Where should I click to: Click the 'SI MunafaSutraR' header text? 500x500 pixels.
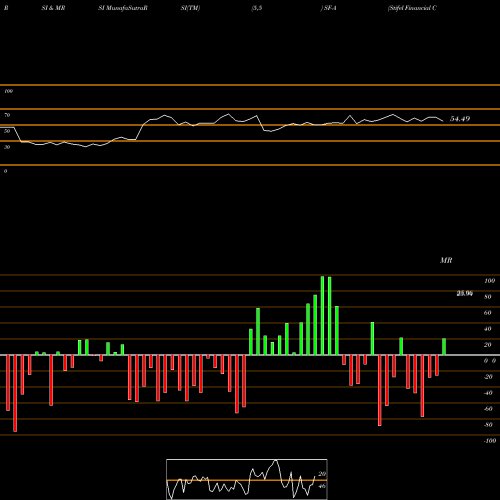pyautogui.click(x=123, y=8)
